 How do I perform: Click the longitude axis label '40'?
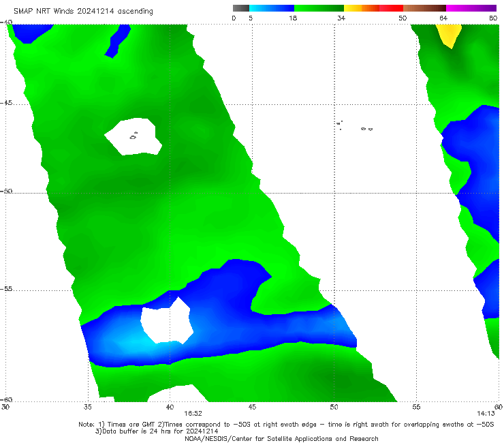pos(170,407)
